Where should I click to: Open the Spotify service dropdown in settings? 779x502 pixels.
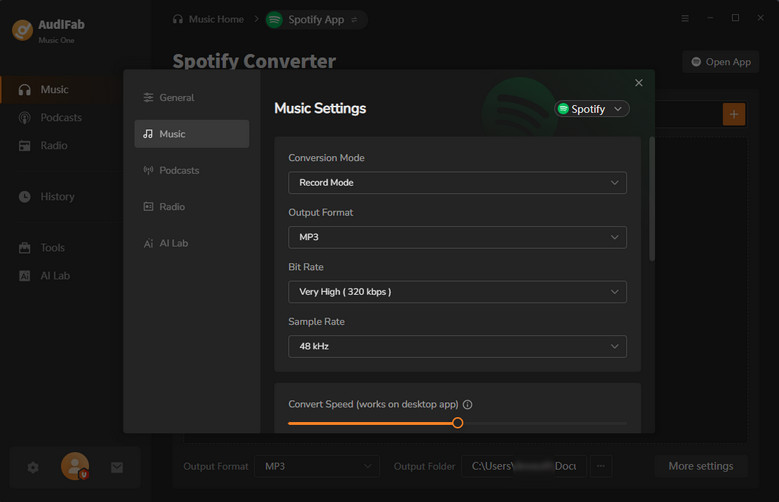592,109
